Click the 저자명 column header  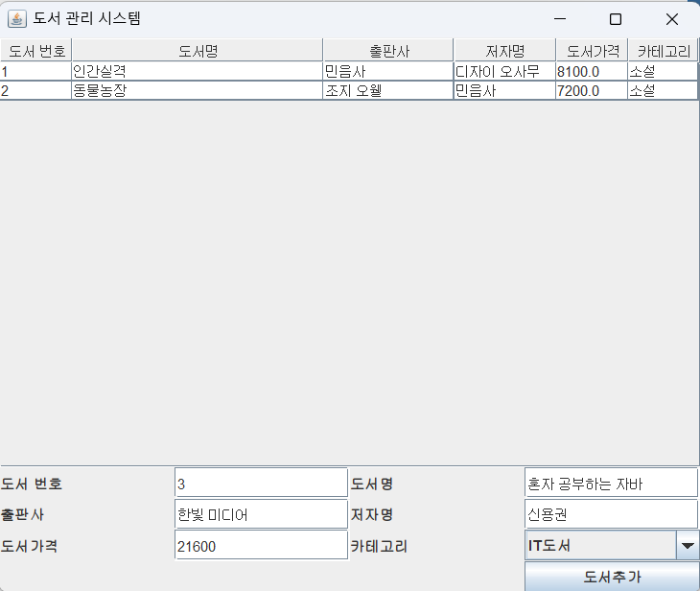pyautogui.click(x=505, y=51)
